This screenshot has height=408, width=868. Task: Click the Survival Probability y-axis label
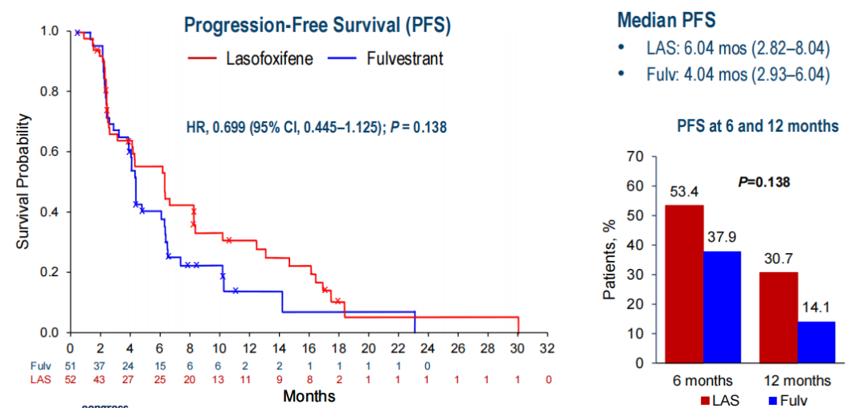[25, 182]
